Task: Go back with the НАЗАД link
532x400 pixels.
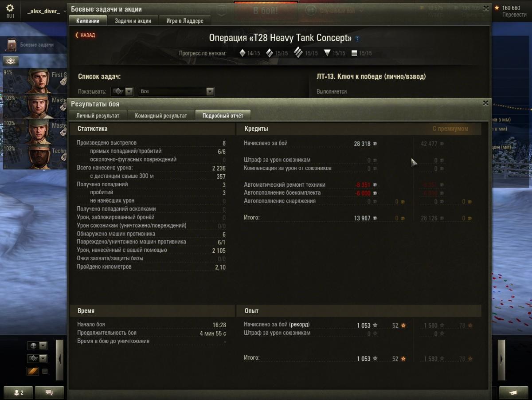Action: [x=85, y=35]
